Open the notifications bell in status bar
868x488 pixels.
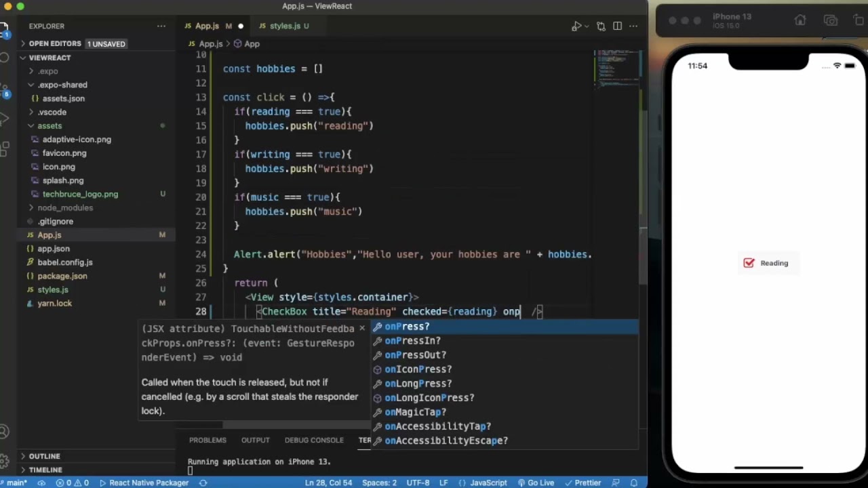[634, 483]
